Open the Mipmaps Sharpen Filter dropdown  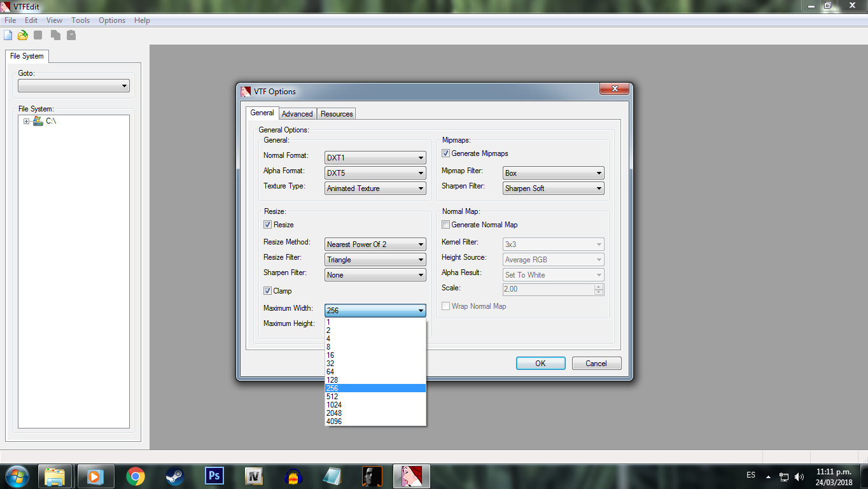pyautogui.click(x=554, y=188)
